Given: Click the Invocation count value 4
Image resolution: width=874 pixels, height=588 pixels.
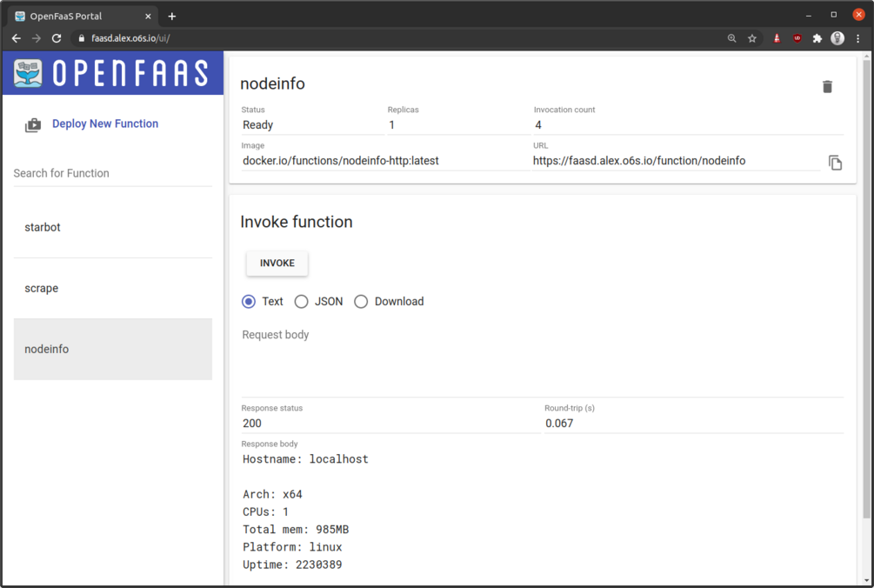Looking at the screenshot, I should (x=538, y=125).
